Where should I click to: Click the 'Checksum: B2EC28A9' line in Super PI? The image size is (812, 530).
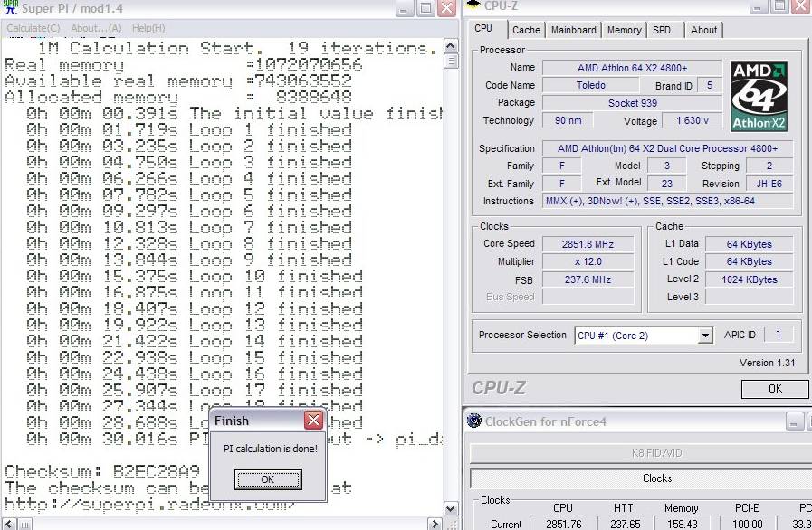click(x=102, y=471)
